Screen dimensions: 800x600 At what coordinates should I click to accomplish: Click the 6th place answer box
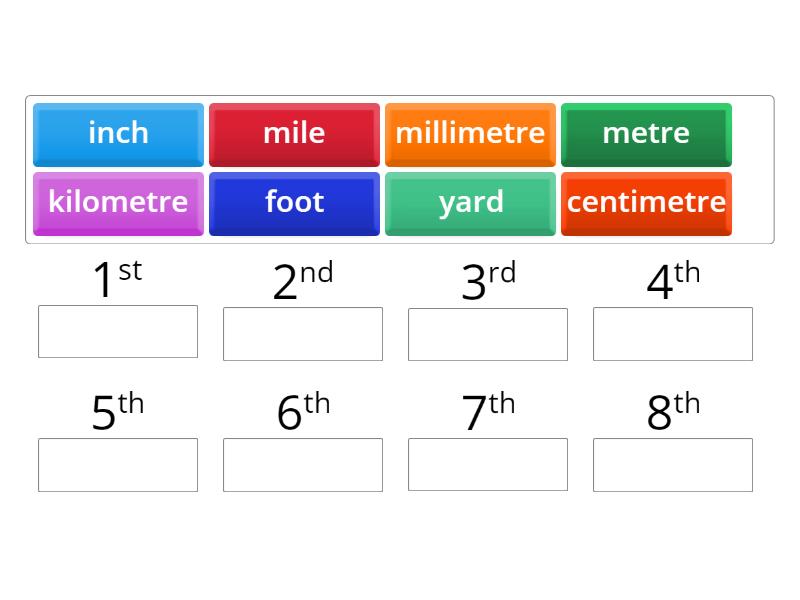click(303, 464)
